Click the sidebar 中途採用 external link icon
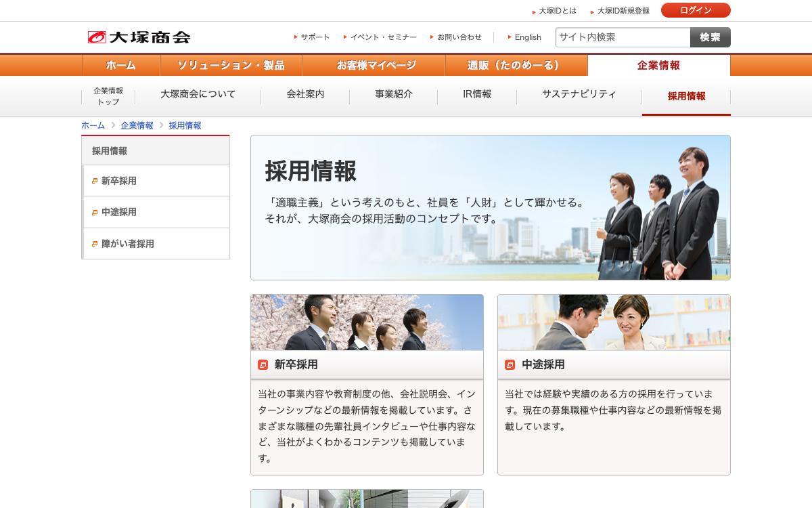 click(95, 213)
